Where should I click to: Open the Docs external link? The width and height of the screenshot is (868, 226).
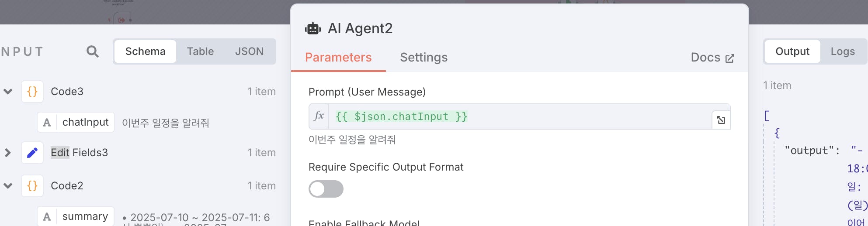tap(712, 58)
